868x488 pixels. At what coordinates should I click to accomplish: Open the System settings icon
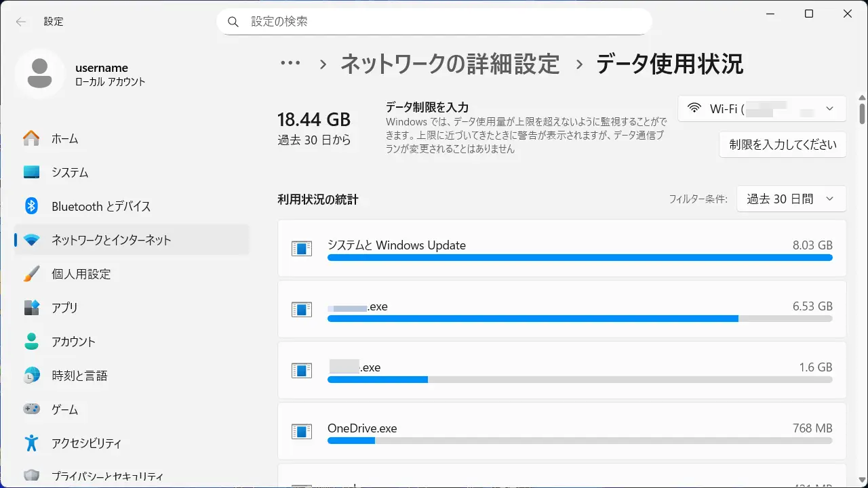click(x=31, y=172)
